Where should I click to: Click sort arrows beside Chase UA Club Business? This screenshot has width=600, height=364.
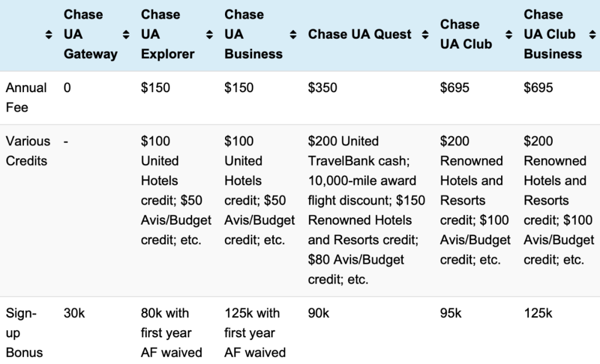pyautogui.click(x=592, y=34)
